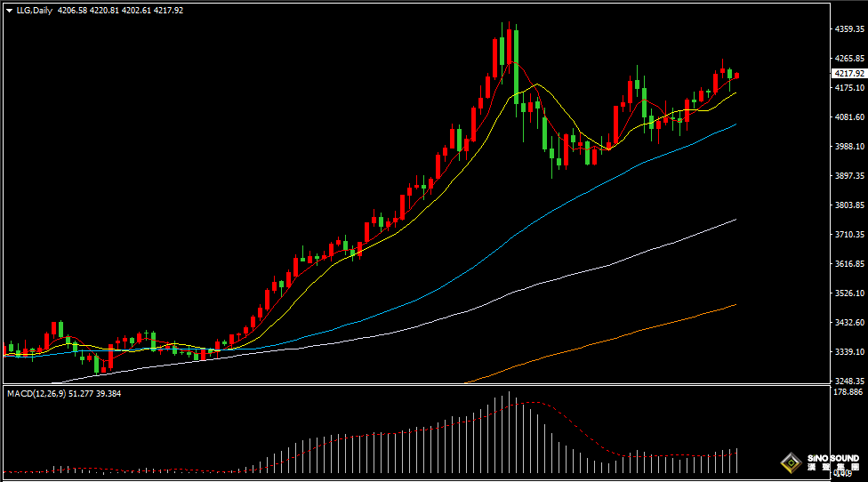
Task: Click the MACD(12,26,9) indicator label
Action: pyautogui.click(x=36, y=393)
